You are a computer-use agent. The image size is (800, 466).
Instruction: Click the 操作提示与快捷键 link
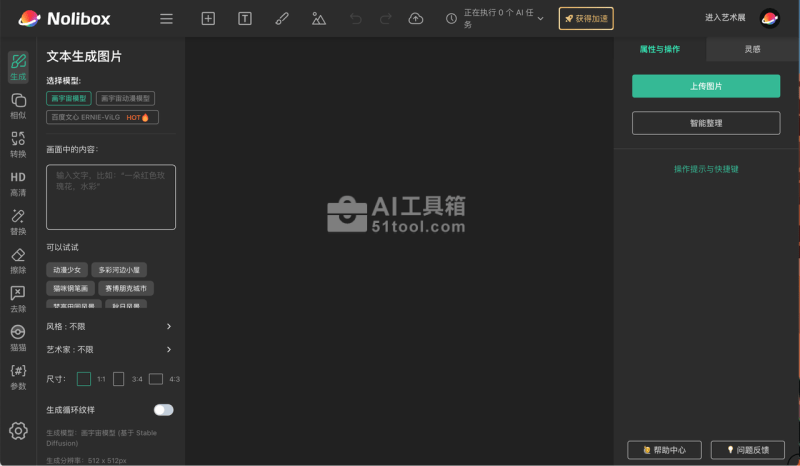tap(706, 169)
